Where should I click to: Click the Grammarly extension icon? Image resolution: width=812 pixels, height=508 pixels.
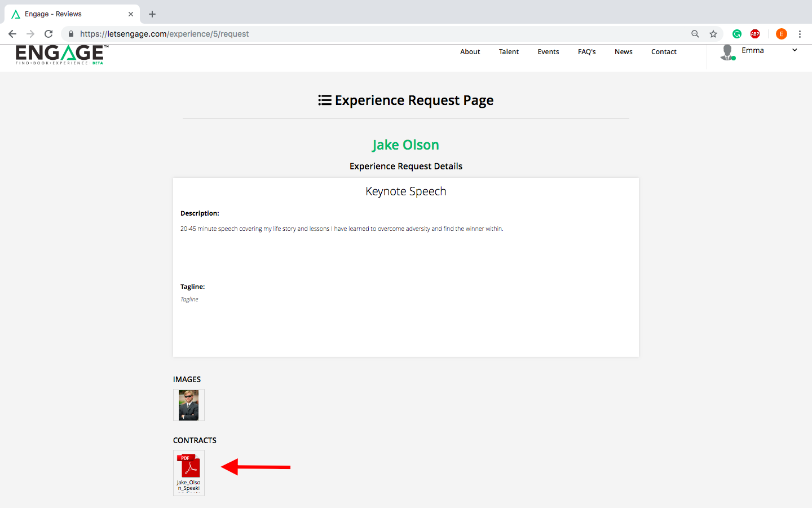(736, 34)
